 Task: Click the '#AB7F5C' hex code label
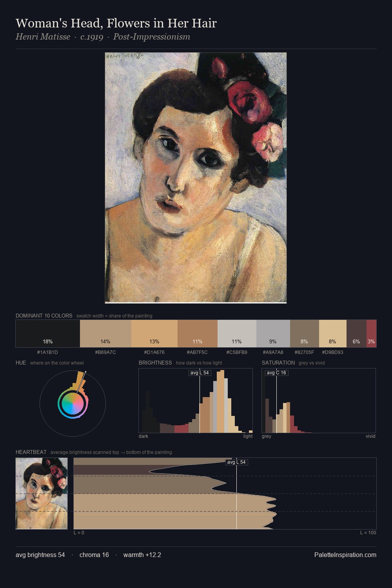coord(197,352)
